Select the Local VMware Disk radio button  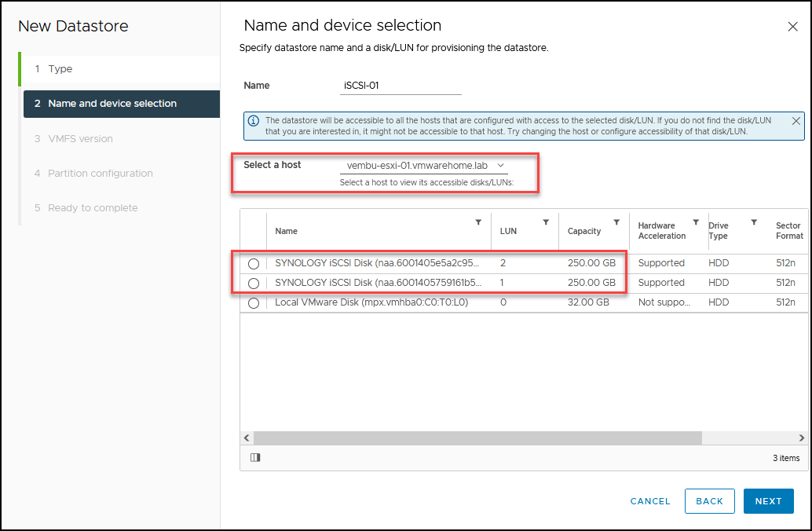[253, 303]
